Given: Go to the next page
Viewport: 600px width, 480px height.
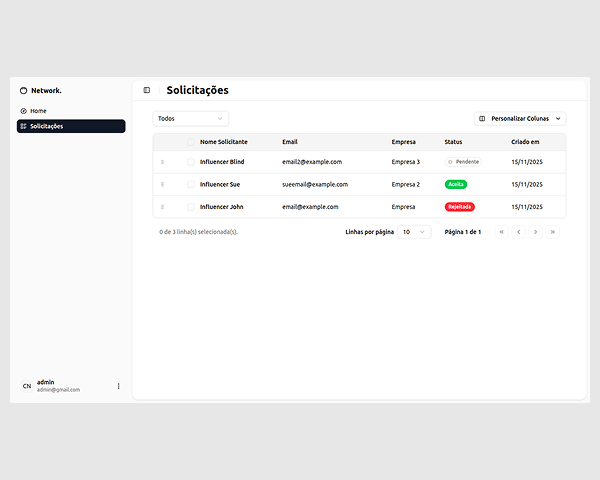Looking at the screenshot, I should click(x=535, y=232).
